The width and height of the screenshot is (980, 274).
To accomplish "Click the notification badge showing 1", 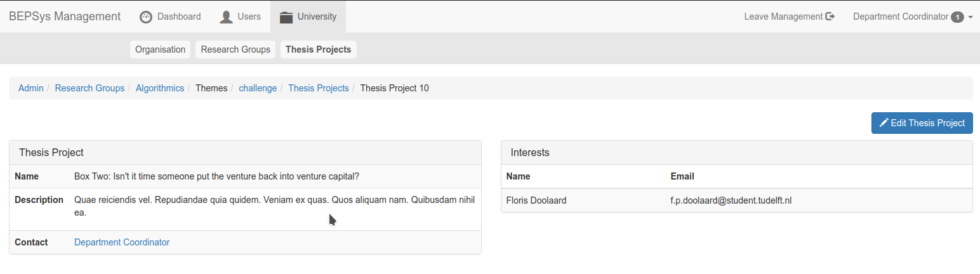I will tap(957, 17).
